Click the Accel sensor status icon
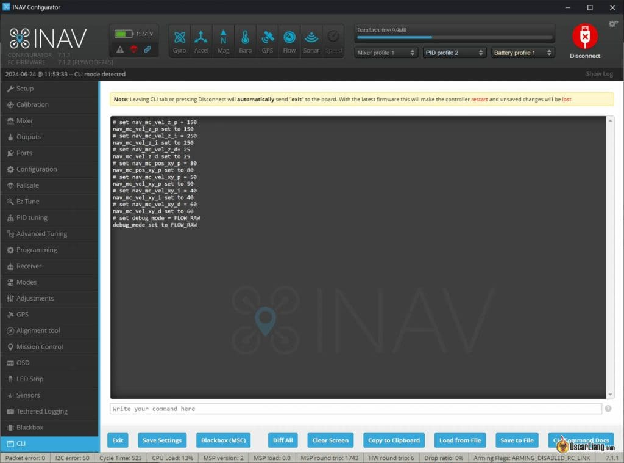 pyautogui.click(x=201, y=41)
